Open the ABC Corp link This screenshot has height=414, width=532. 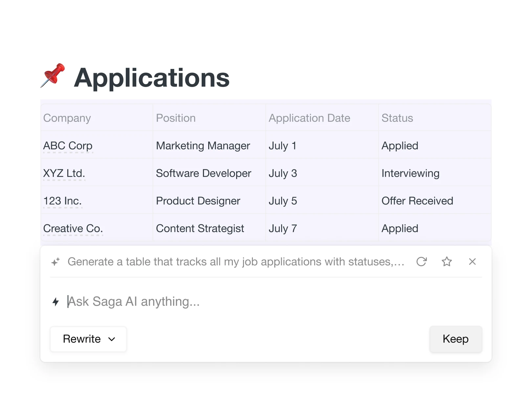(x=68, y=146)
